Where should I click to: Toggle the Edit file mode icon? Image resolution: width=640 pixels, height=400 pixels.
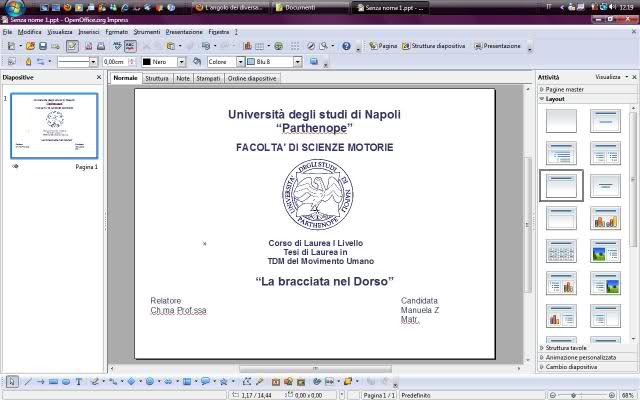(x=72, y=46)
